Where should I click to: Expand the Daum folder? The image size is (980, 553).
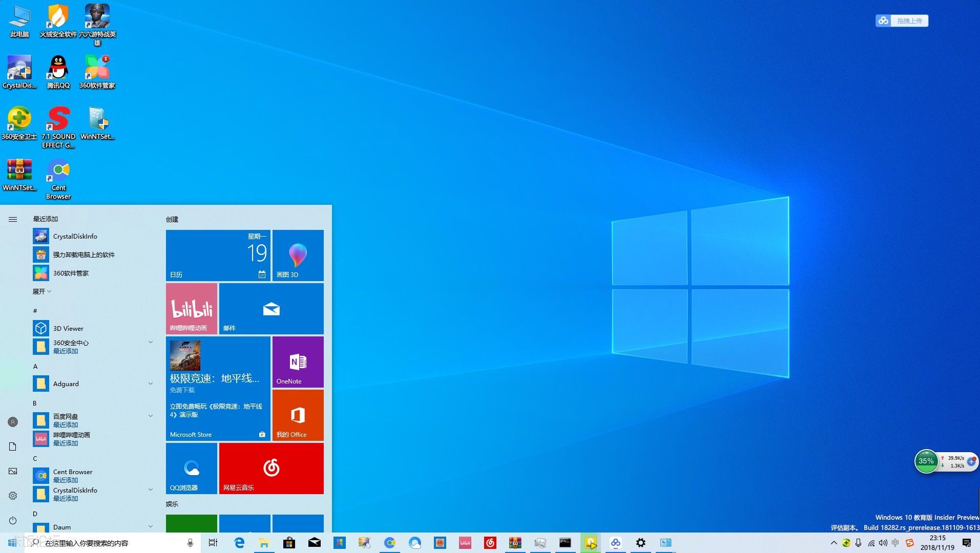[x=93, y=527]
